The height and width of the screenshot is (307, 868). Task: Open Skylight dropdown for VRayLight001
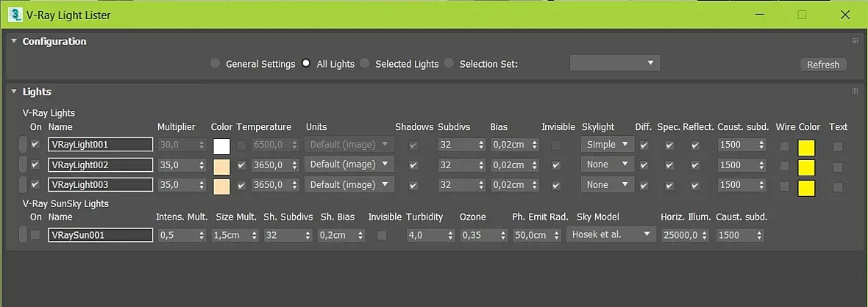tap(608, 145)
